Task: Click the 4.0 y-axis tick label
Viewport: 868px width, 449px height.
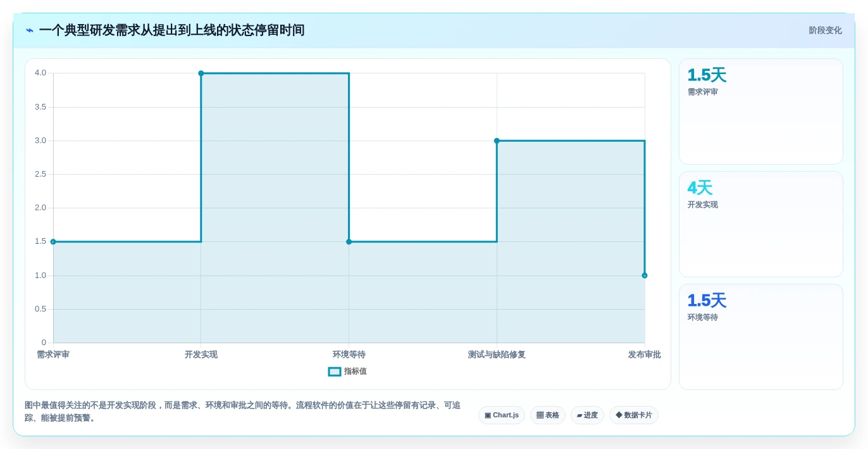Action: [x=40, y=73]
